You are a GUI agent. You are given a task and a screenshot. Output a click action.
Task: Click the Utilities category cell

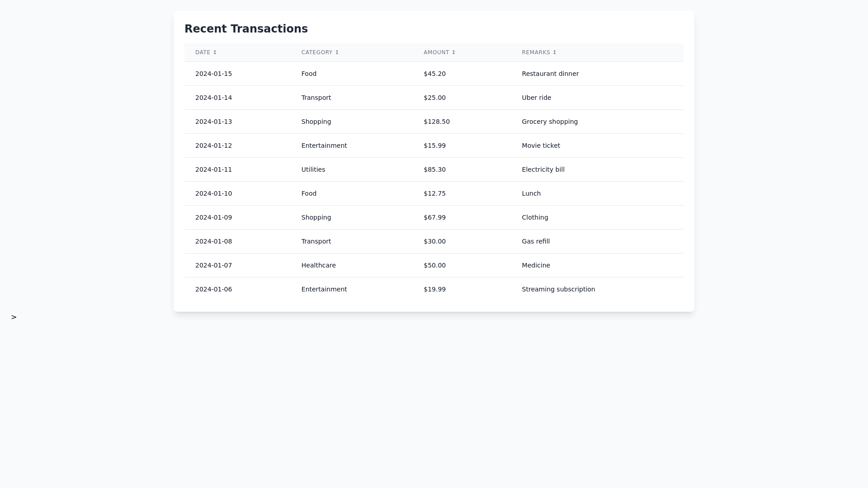313,169
